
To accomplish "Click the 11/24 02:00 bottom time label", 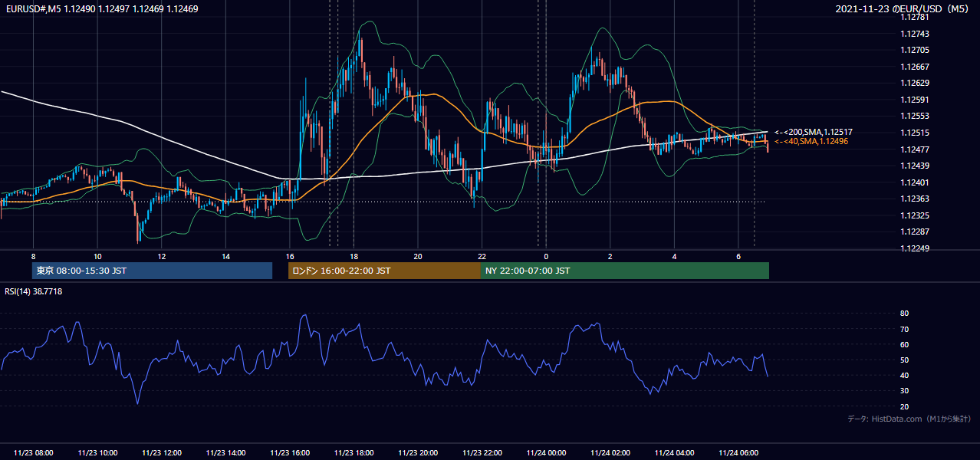I will (610, 453).
